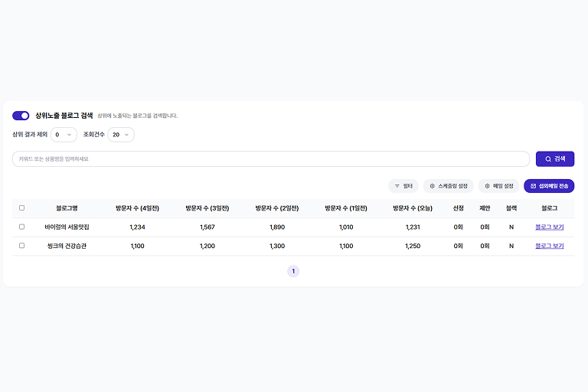Select the 바이럴의 서울맛집 blog name cell

tap(67, 227)
